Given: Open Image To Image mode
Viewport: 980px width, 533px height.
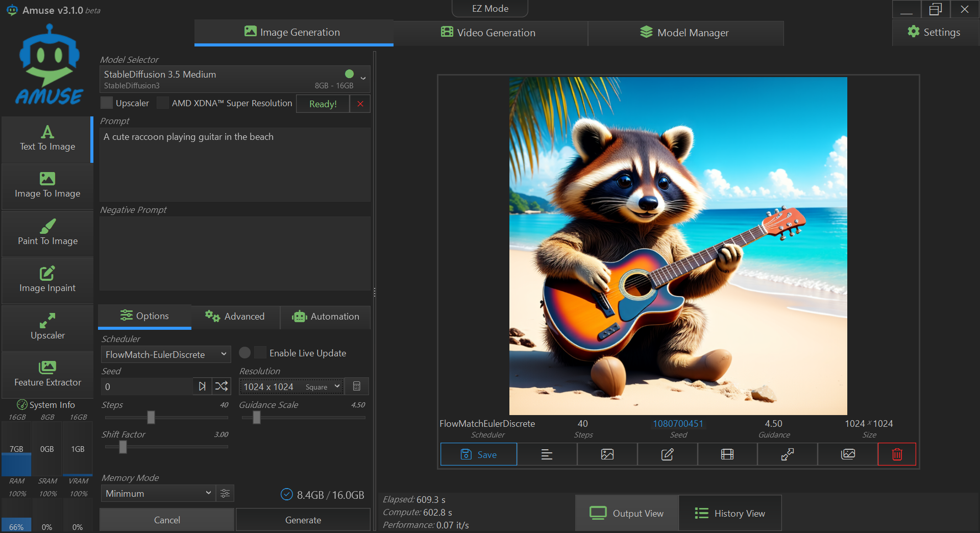Looking at the screenshot, I should [x=47, y=186].
